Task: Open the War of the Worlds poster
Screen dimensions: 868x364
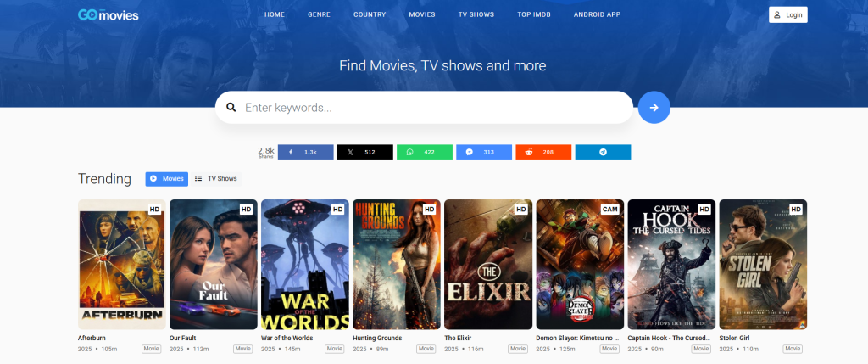Action: [x=305, y=264]
